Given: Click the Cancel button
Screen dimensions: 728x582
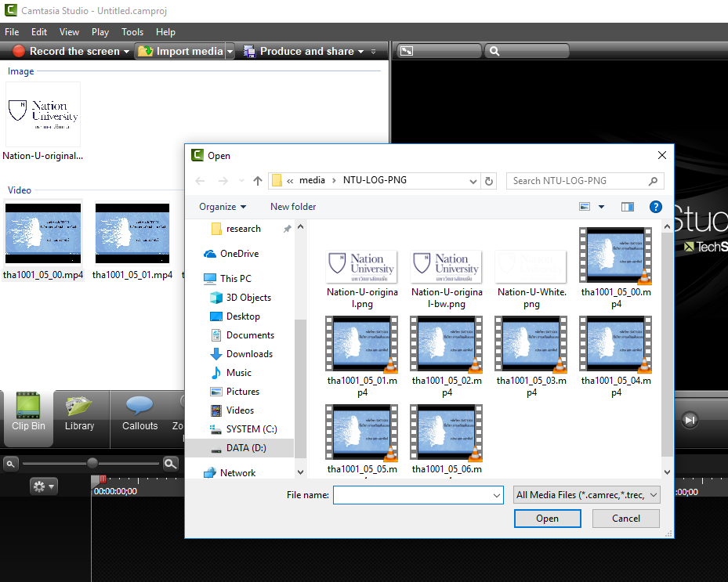Looking at the screenshot, I should (x=625, y=519).
